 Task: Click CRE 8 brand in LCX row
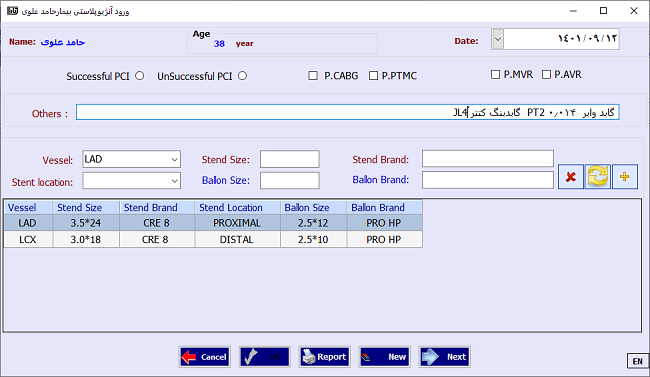(157, 239)
